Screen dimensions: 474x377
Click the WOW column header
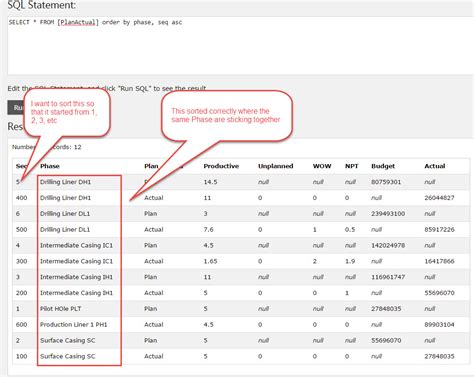tap(322, 166)
